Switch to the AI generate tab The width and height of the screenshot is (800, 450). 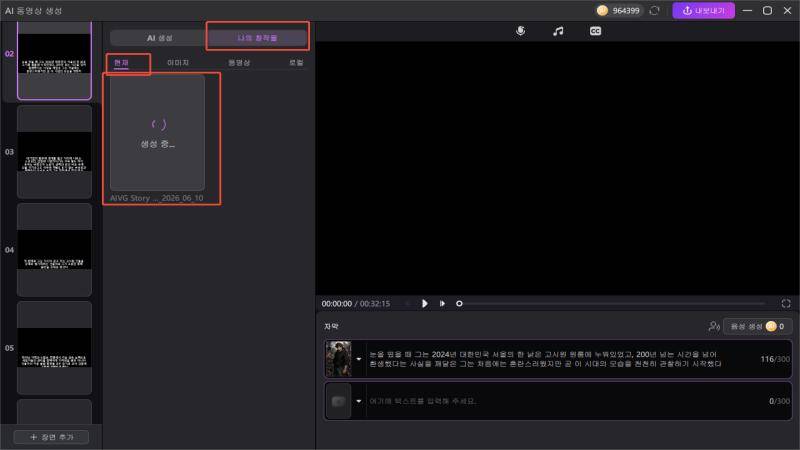[160, 38]
